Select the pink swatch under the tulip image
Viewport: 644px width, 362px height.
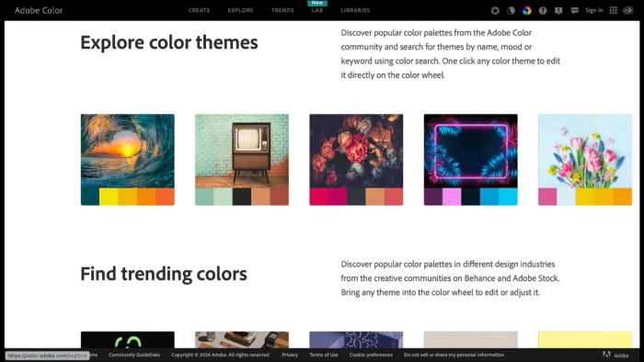point(547,197)
